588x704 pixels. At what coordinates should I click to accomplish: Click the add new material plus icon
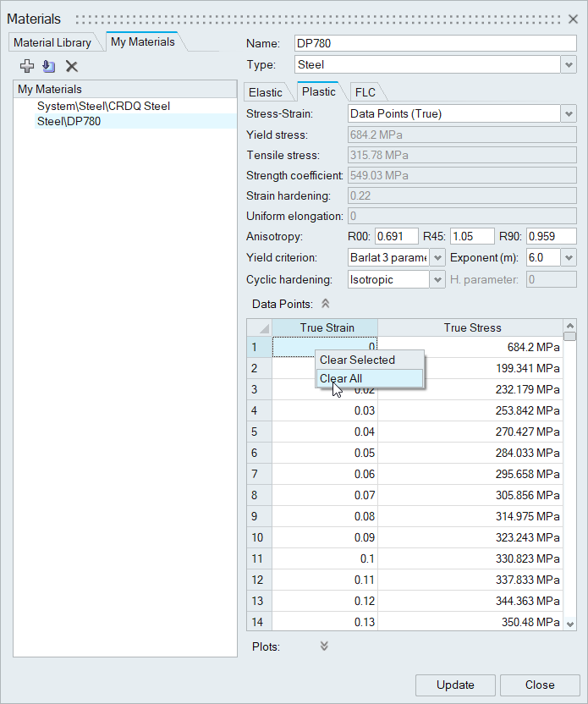point(27,66)
